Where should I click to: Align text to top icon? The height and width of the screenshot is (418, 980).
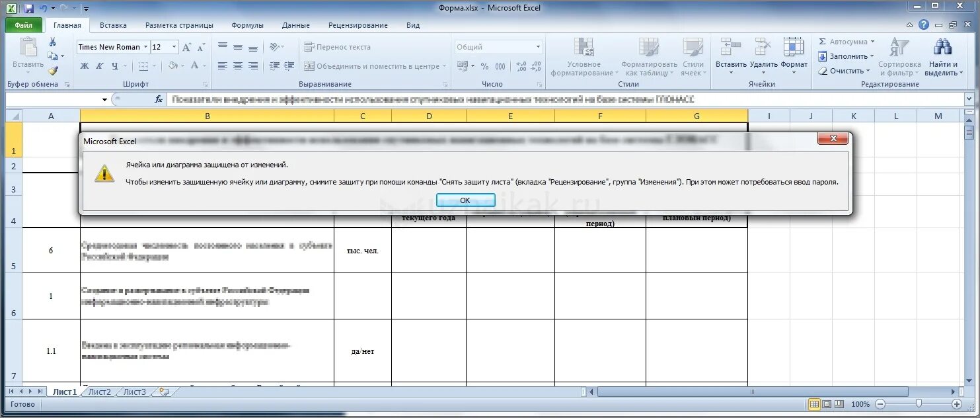[x=223, y=47]
